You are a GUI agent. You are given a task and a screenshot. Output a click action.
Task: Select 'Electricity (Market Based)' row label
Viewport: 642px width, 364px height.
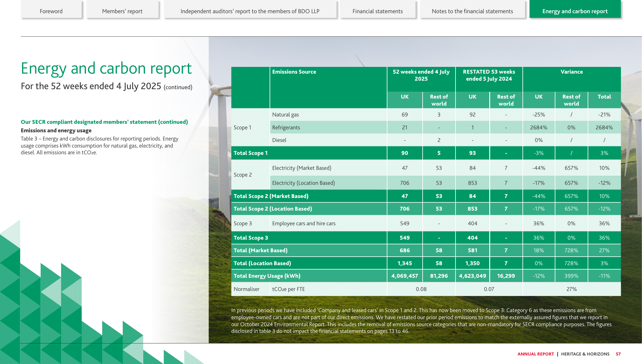[302, 168]
